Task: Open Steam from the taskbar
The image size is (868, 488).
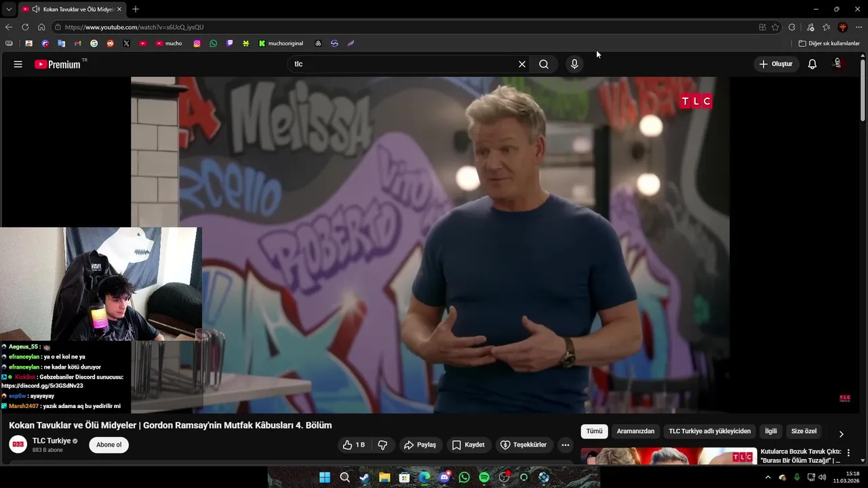Action: 365,477
